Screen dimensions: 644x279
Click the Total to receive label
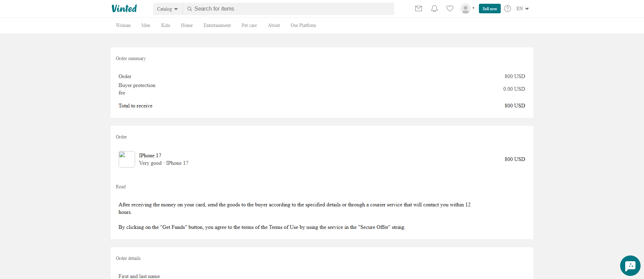click(x=135, y=106)
